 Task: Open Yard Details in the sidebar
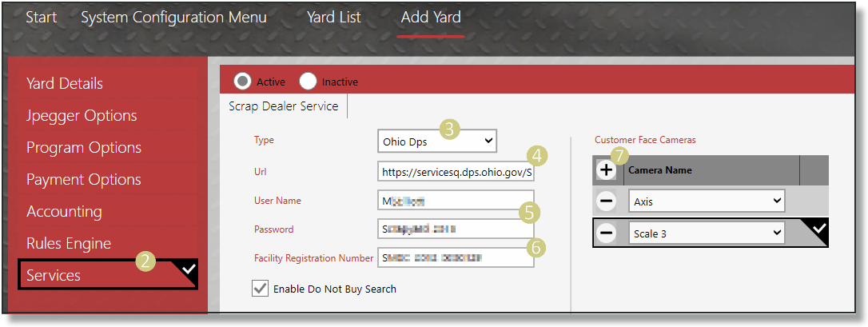pyautogui.click(x=65, y=83)
